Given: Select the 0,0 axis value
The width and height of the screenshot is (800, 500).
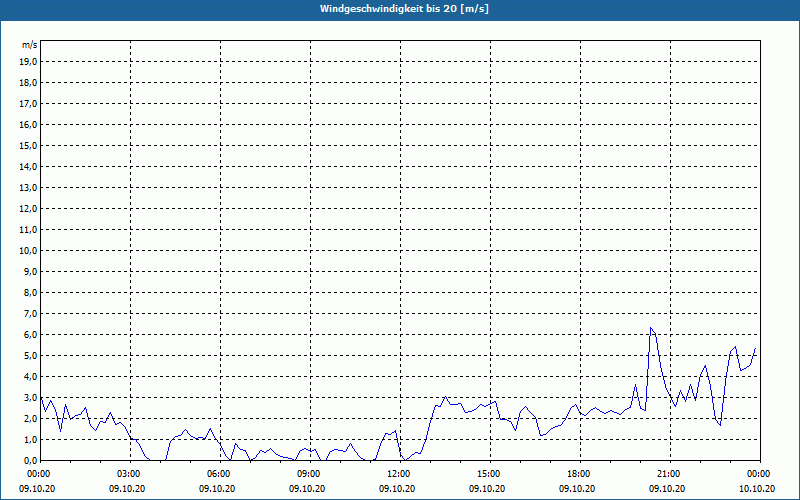Looking at the screenshot, I should 30,461.
